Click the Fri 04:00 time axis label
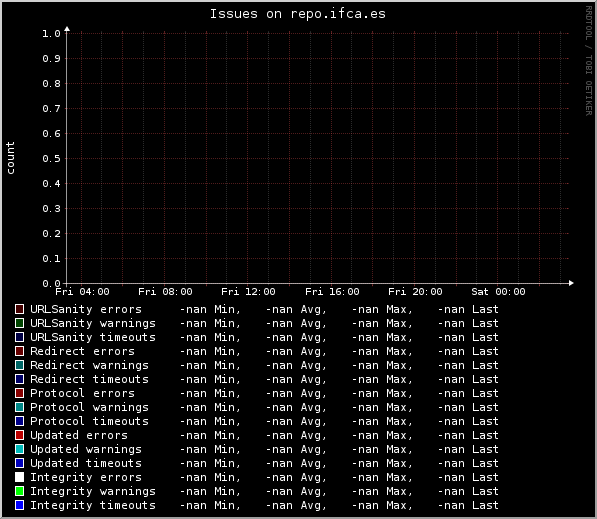Image resolution: width=597 pixels, height=519 pixels. [x=82, y=292]
